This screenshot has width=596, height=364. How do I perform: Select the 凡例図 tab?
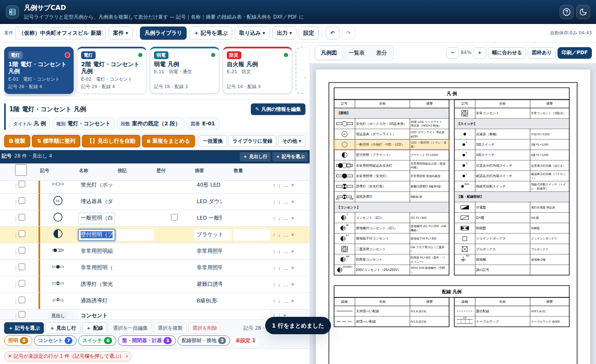click(329, 53)
